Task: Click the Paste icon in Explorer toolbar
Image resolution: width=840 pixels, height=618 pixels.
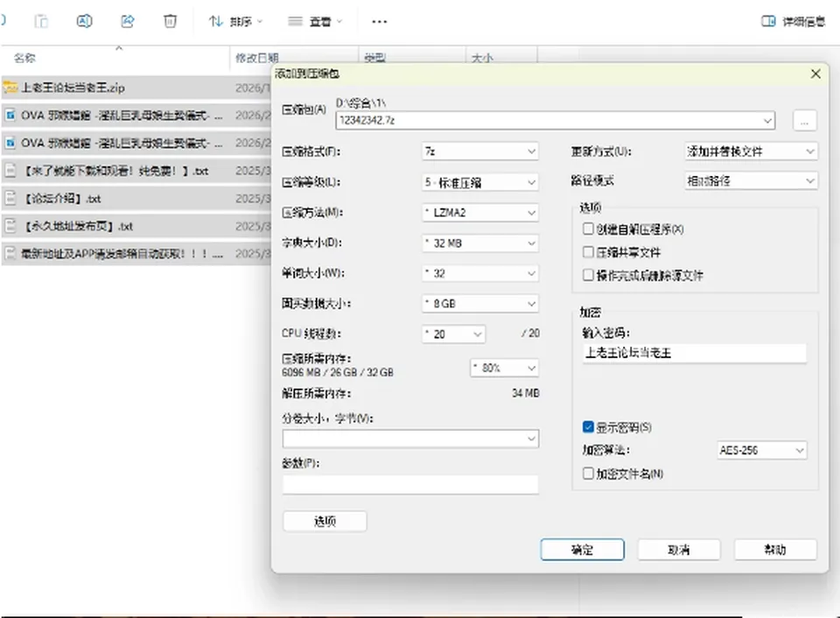Action: coord(41,21)
